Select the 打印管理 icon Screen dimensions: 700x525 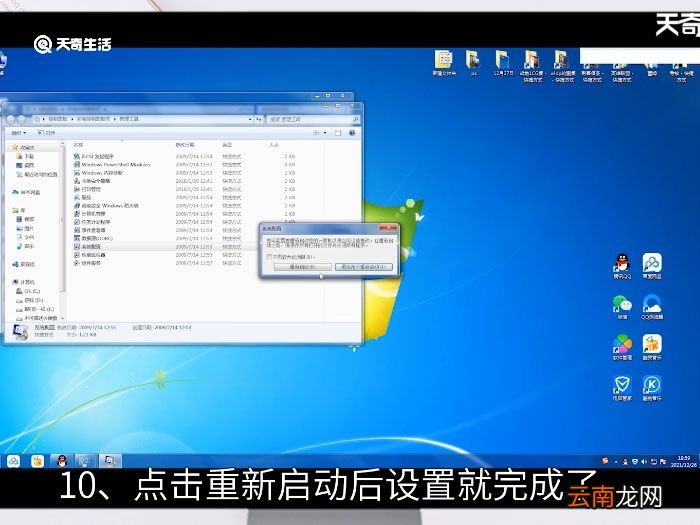pyautogui.click(x=77, y=189)
